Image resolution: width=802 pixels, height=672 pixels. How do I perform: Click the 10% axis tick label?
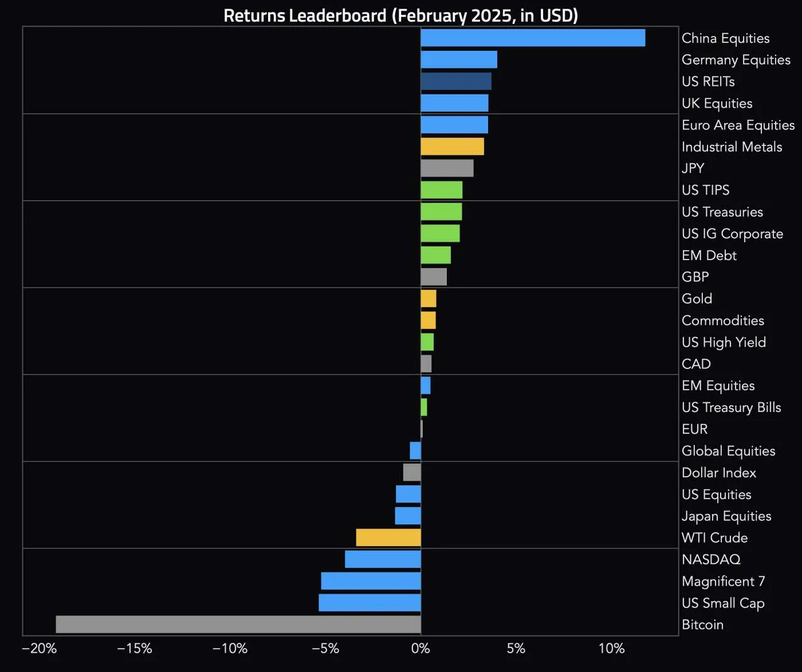pyautogui.click(x=611, y=649)
